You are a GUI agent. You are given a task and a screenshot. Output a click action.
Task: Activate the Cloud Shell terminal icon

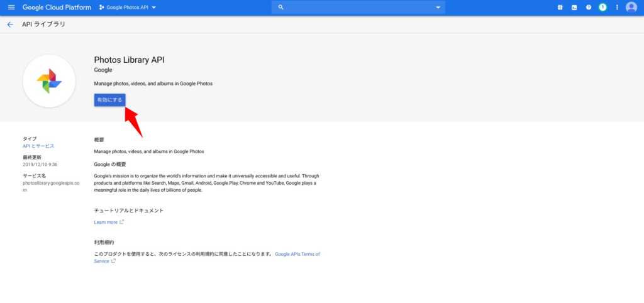click(x=574, y=8)
